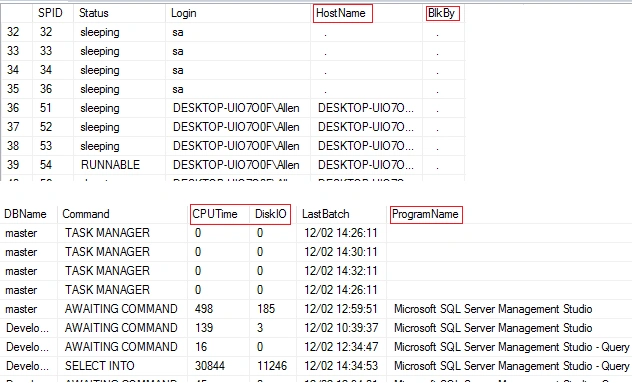Click LastBatch value 12/02 14:32:11

tap(341, 271)
